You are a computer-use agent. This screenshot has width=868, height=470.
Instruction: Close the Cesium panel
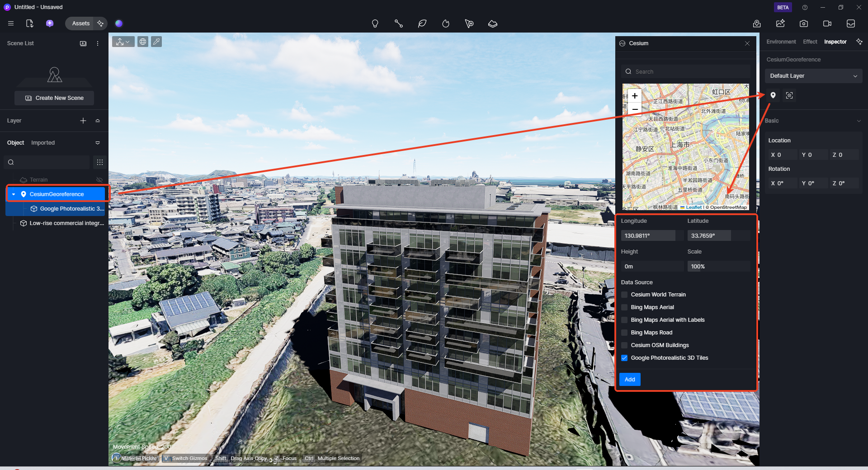[x=747, y=43]
